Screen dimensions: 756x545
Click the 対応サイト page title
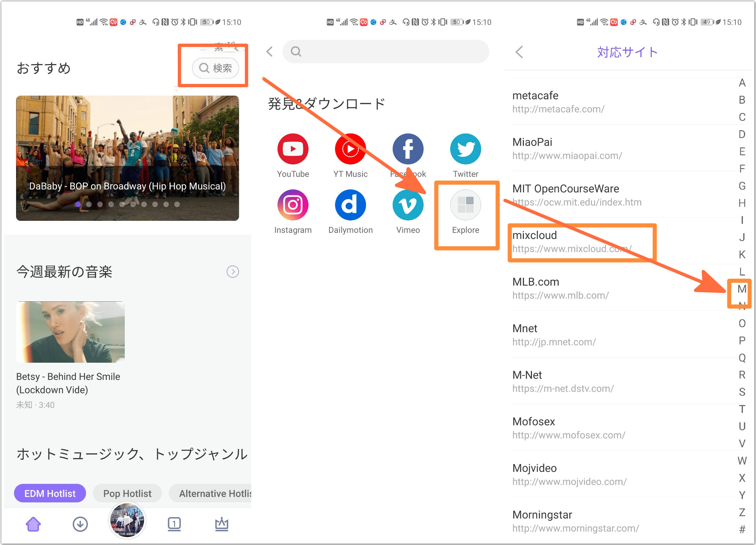[627, 52]
